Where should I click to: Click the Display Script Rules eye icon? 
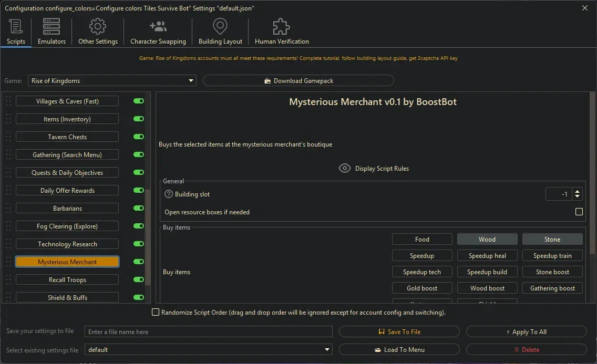(345, 168)
